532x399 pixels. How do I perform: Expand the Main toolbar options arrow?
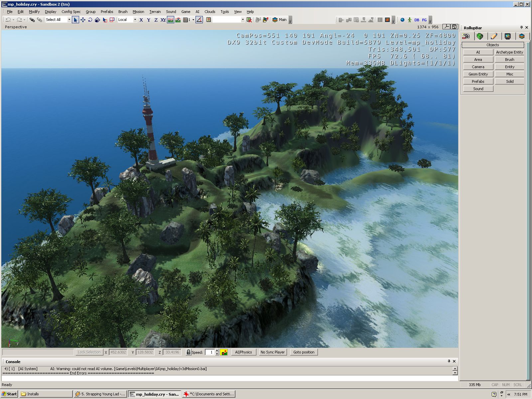[290, 21]
